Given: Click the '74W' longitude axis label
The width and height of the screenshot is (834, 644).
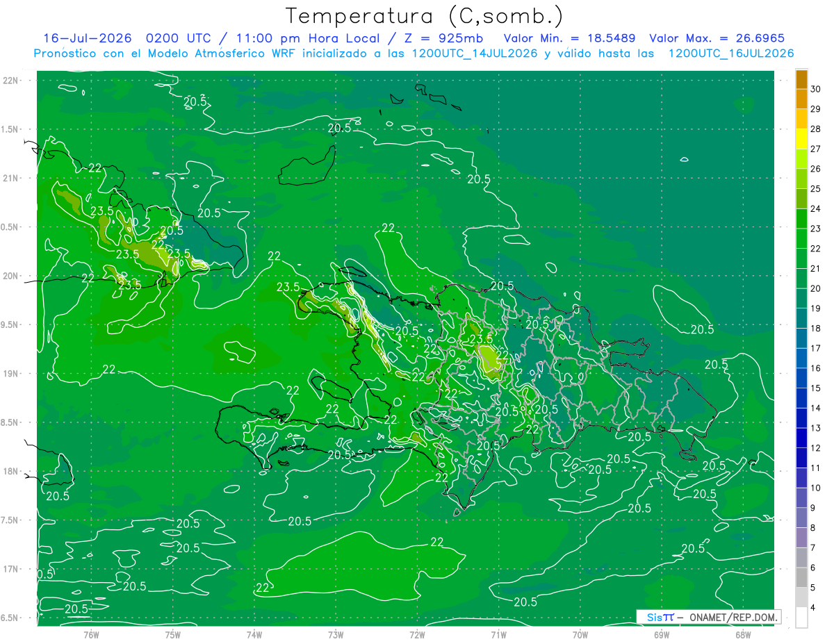Looking at the screenshot, I should click(x=254, y=634).
